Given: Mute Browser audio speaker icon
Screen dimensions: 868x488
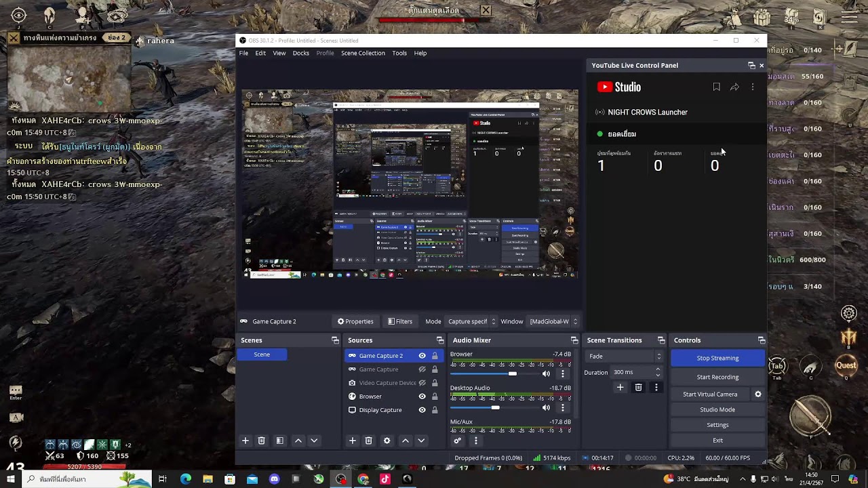Looking at the screenshot, I should (x=546, y=373).
